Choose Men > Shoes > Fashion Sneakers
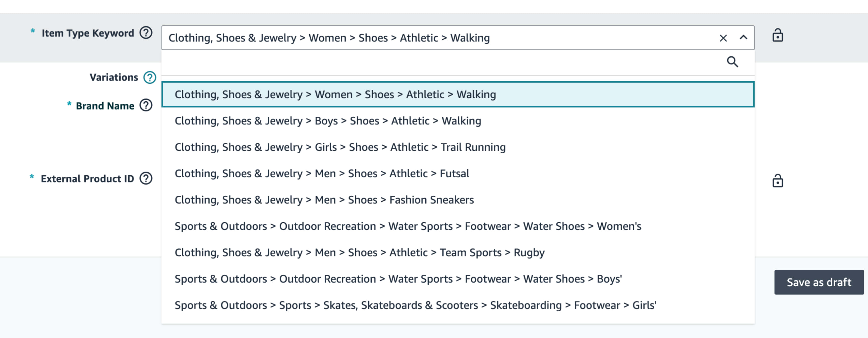The image size is (868, 338). click(x=324, y=200)
